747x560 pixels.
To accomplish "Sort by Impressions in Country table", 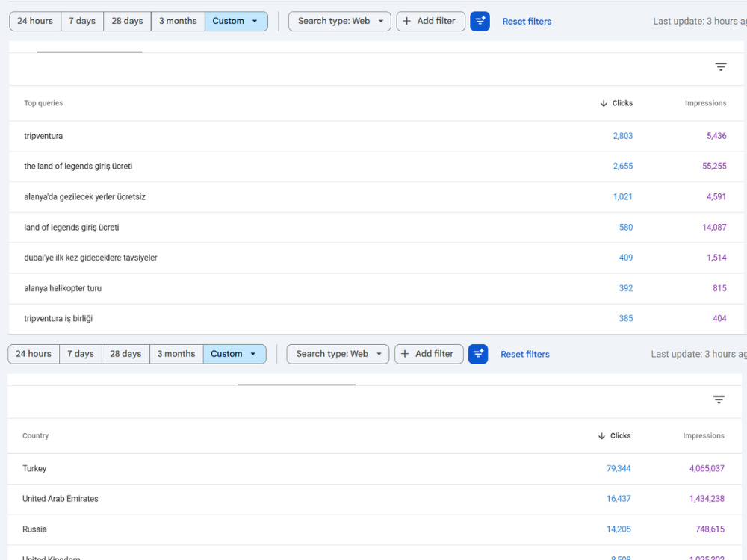I will point(704,436).
